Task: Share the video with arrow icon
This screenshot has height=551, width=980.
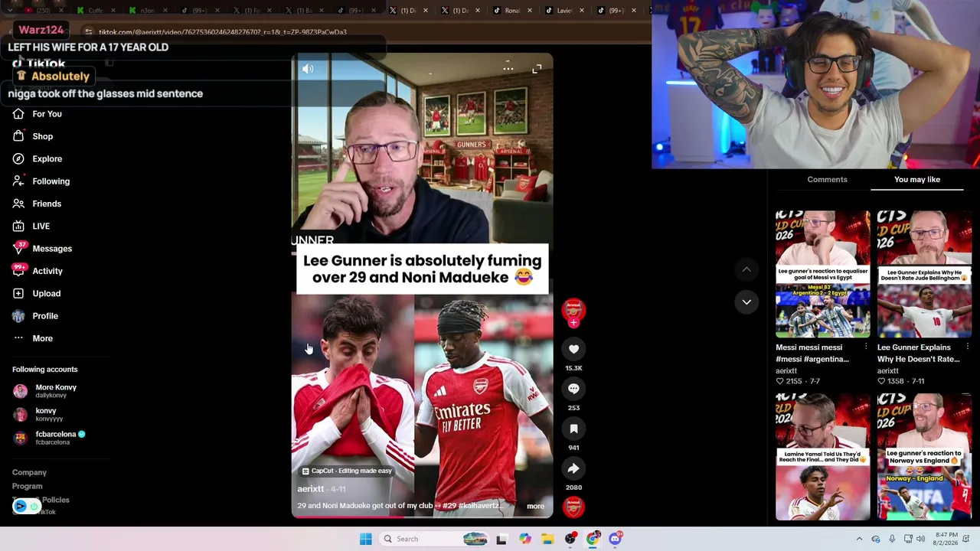Action: point(573,468)
